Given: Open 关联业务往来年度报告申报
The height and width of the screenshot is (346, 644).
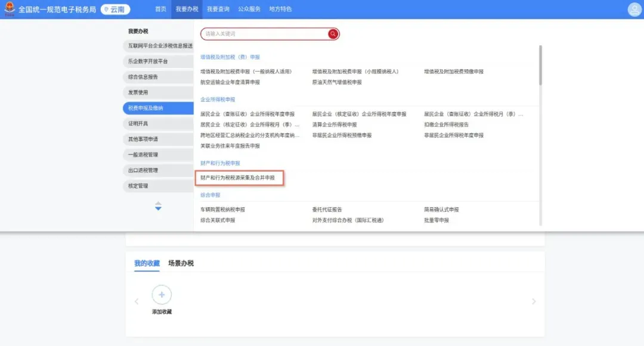Looking at the screenshot, I should point(230,146).
